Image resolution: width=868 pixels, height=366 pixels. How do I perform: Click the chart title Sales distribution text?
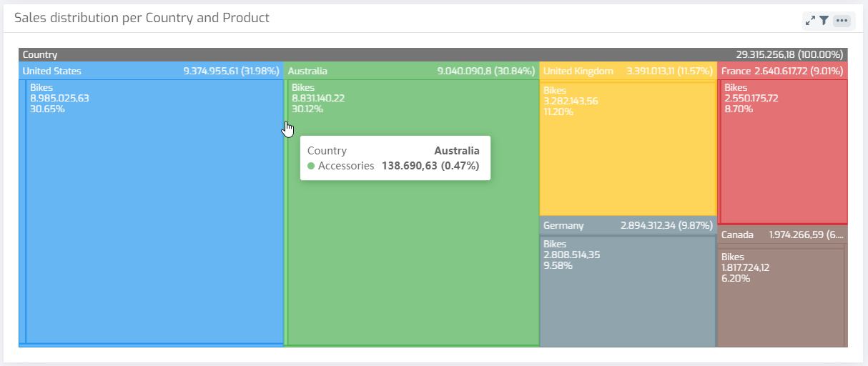pyautogui.click(x=142, y=18)
